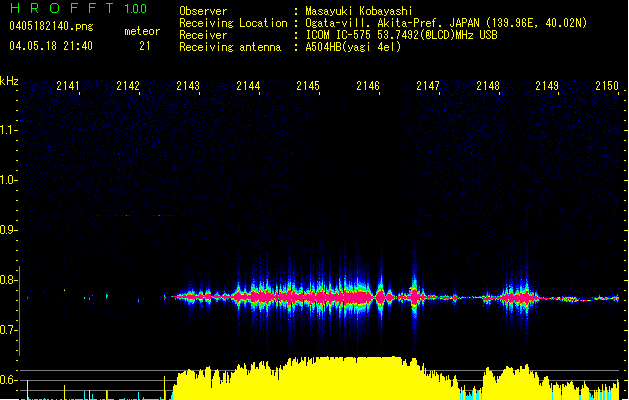Click the 0.8 kHz frequency label
This screenshot has width=629, height=400.
[x=7, y=280]
